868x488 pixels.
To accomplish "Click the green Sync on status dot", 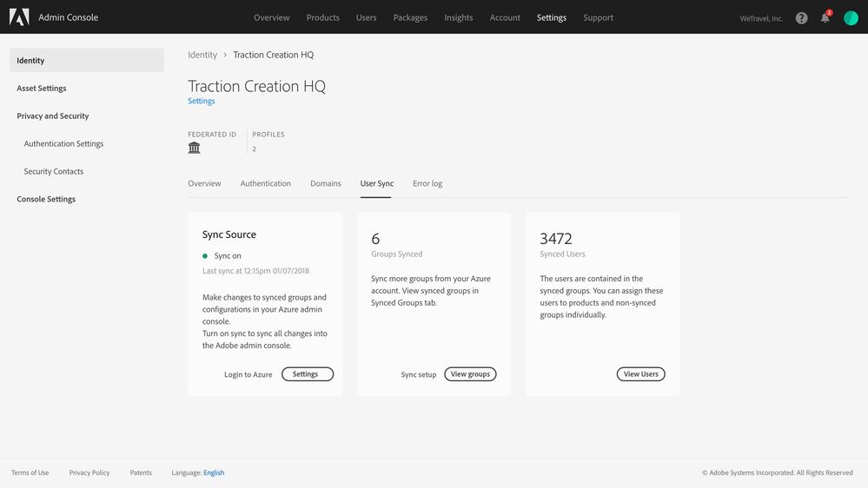I will (205, 255).
